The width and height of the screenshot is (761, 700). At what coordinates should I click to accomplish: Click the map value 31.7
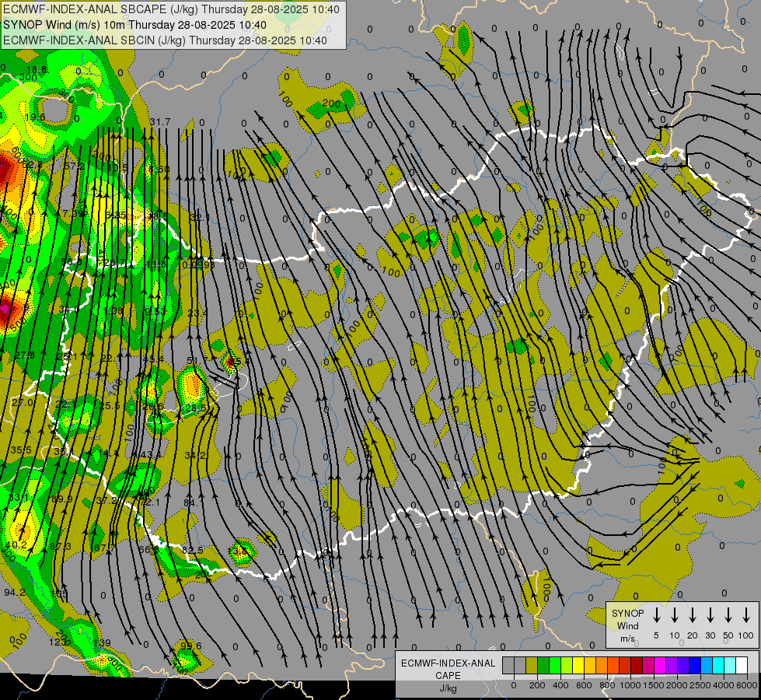[159, 121]
